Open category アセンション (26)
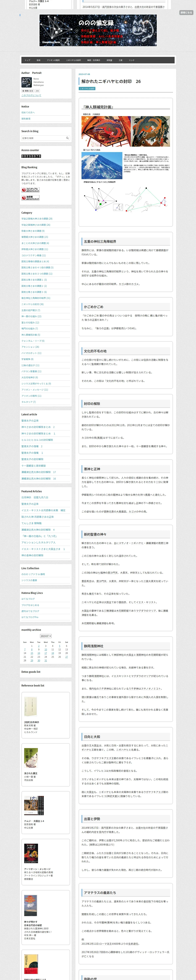Image resolution: width=196 pixels, height=980 pixels. [30, 347]
